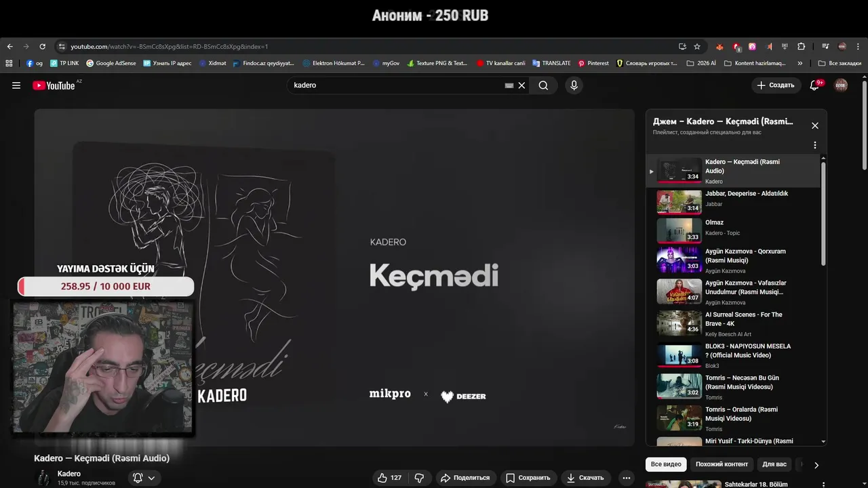Open the on-screen keyboard in search box

509,85
